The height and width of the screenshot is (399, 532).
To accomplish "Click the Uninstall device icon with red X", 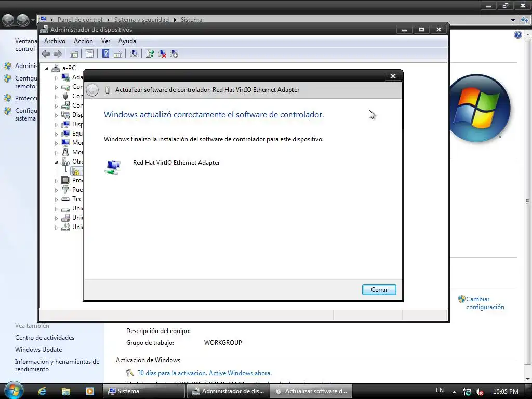I will [162, 54].
